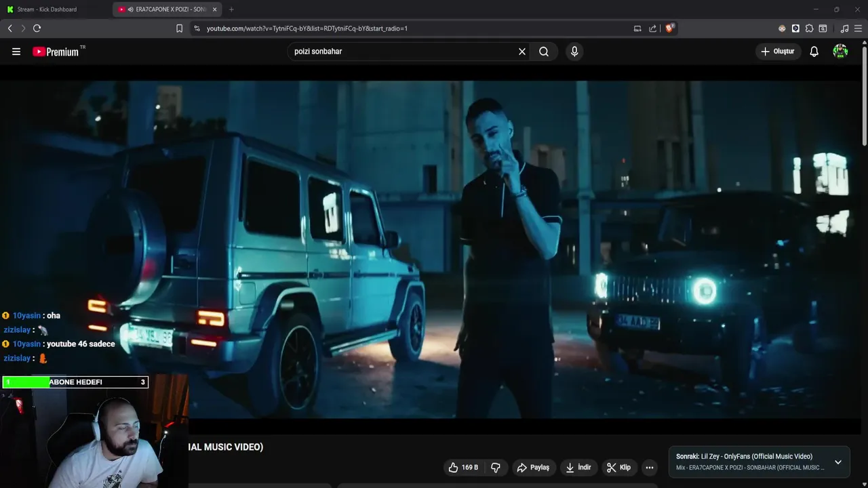Clear the search box with X icon
Screen dimensions: 868x488
[522, 52]
